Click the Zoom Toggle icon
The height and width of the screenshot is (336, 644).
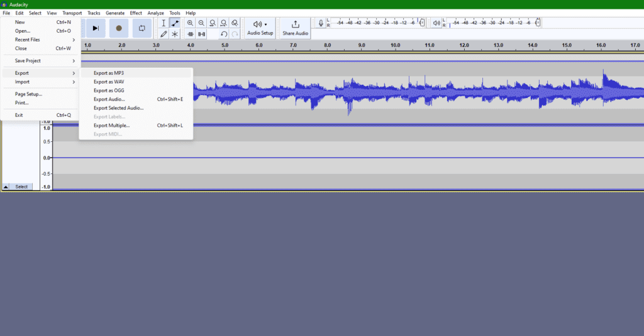tap(235, 23)
